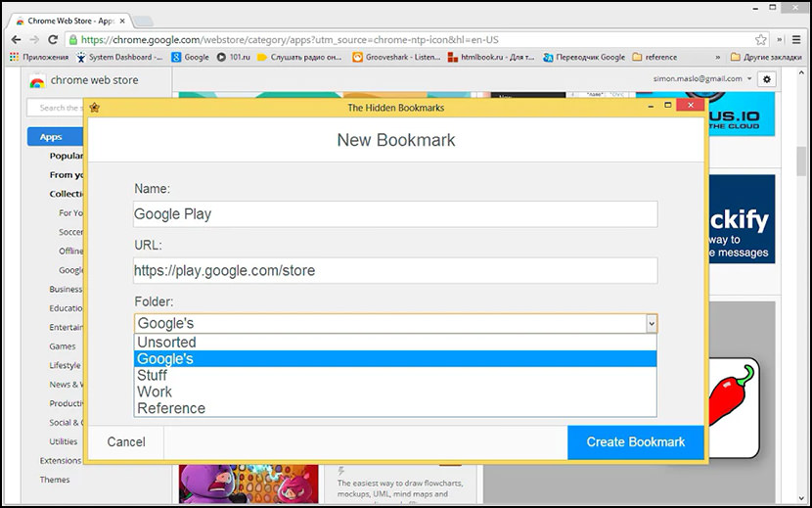Open the htmlbook.ru bookmark
Image resolution: width=812 pixels, height=508 pixels.
pyautogui.click(x=491, y=57)
